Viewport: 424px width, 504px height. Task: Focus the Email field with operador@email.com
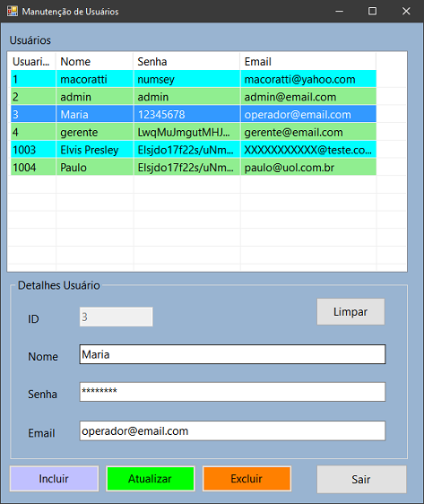click(232, 430)
